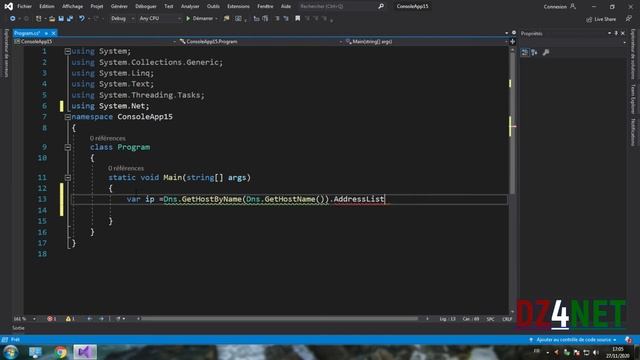This screenshot has height=360, width=640.
Task: Collapse the Main method block
Action: tap(68, 178)
